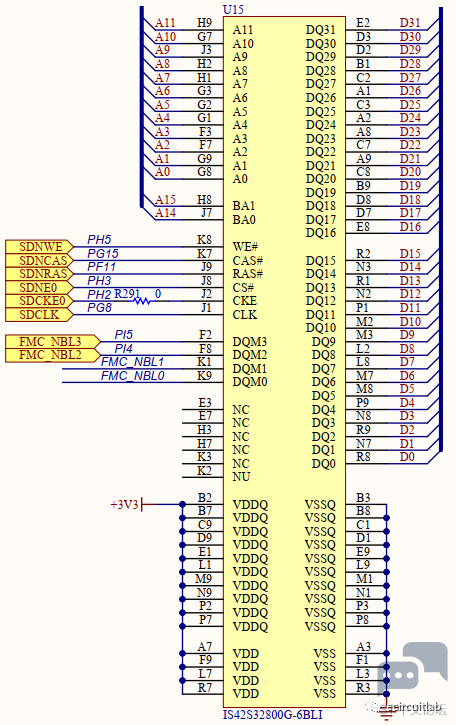
Task: Click the D31 net label
Action: (410, 23)
